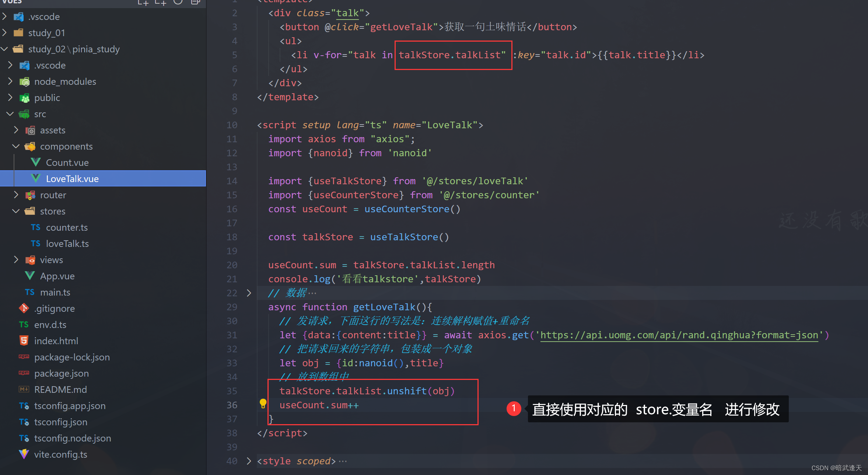The image size is (868, 475).
Task: Collapse the components folder chevron
Action: 16,146
